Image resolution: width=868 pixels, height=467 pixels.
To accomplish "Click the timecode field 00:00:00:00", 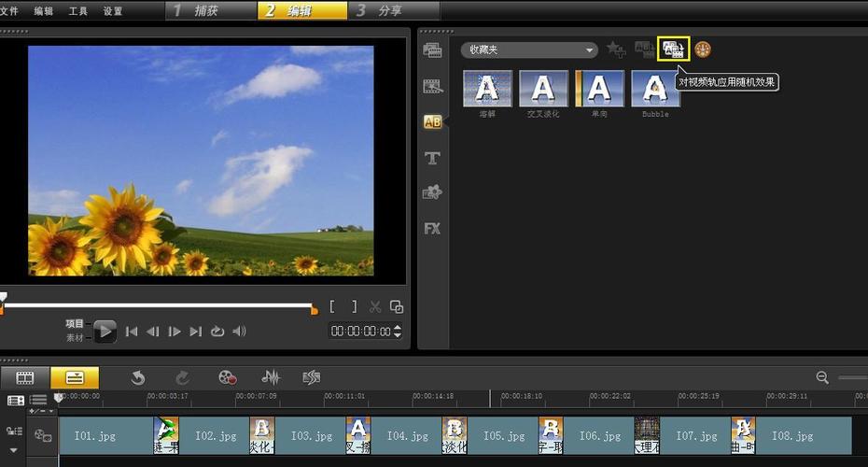I will click(360, 332).
